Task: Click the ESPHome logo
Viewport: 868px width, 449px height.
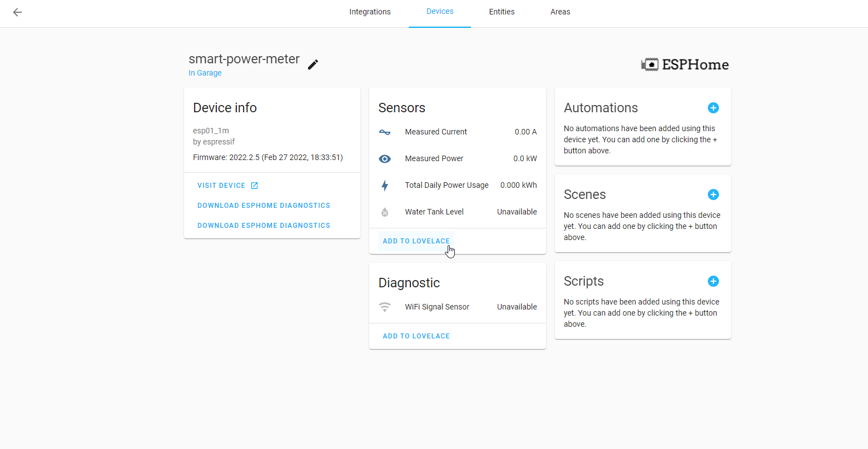Action: 685,64
